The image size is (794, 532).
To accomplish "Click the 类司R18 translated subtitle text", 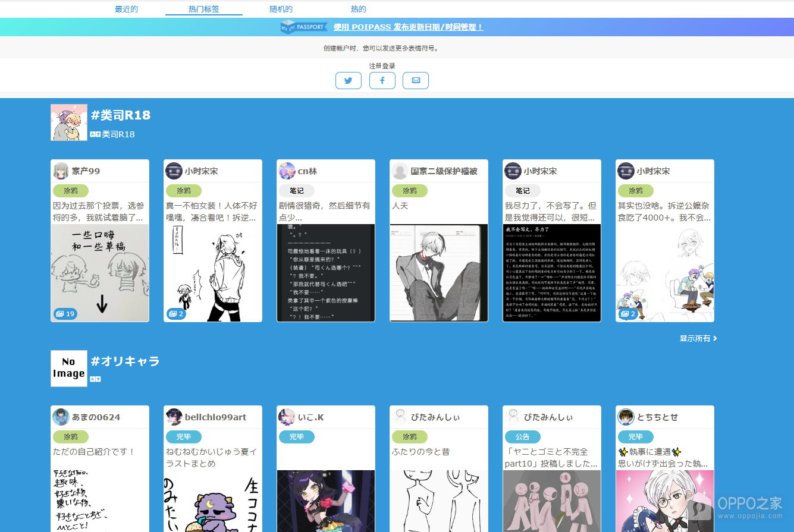I will click(118, 134).
